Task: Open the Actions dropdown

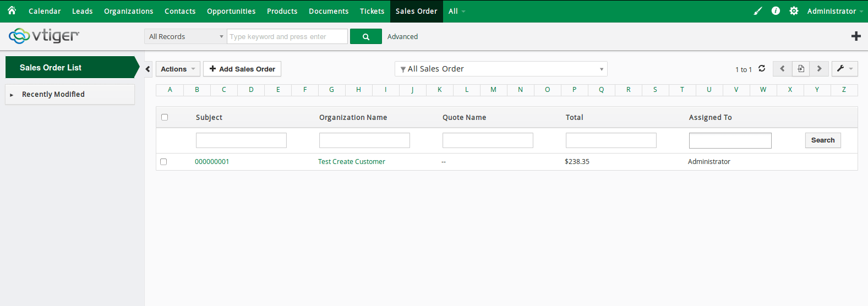Action: pos(177,69)
